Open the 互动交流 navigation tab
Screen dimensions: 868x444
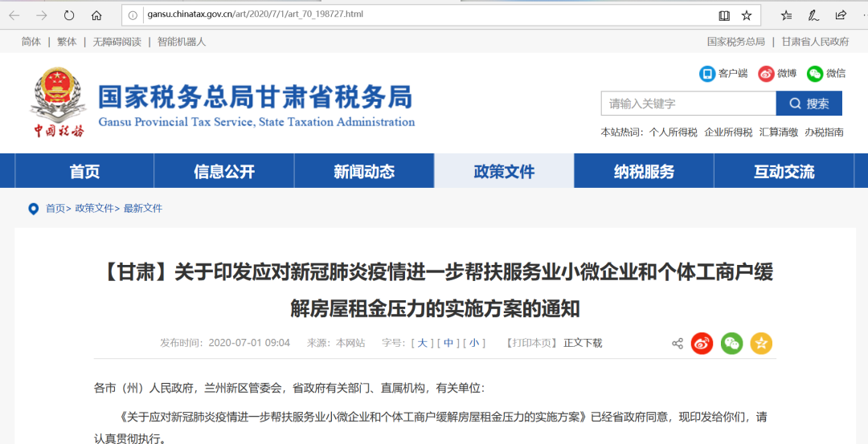(x=784, y=171)
